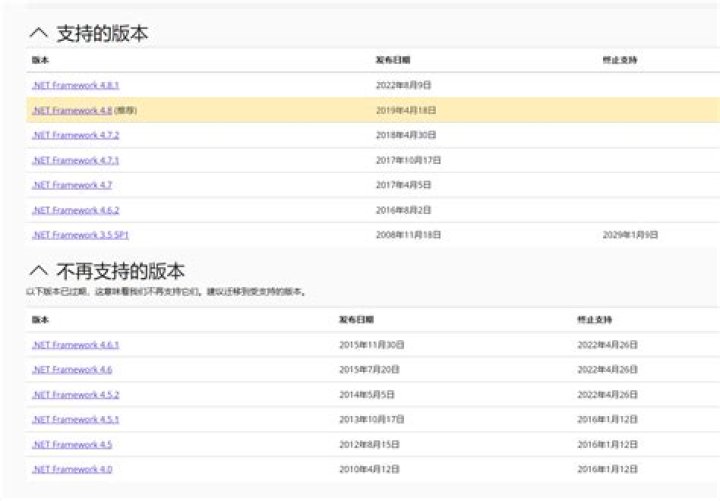Viewport: 720px width, 501px height.
Task: Open the .NET Framework 4.6.2 link
Action: (x=75, y=210)
